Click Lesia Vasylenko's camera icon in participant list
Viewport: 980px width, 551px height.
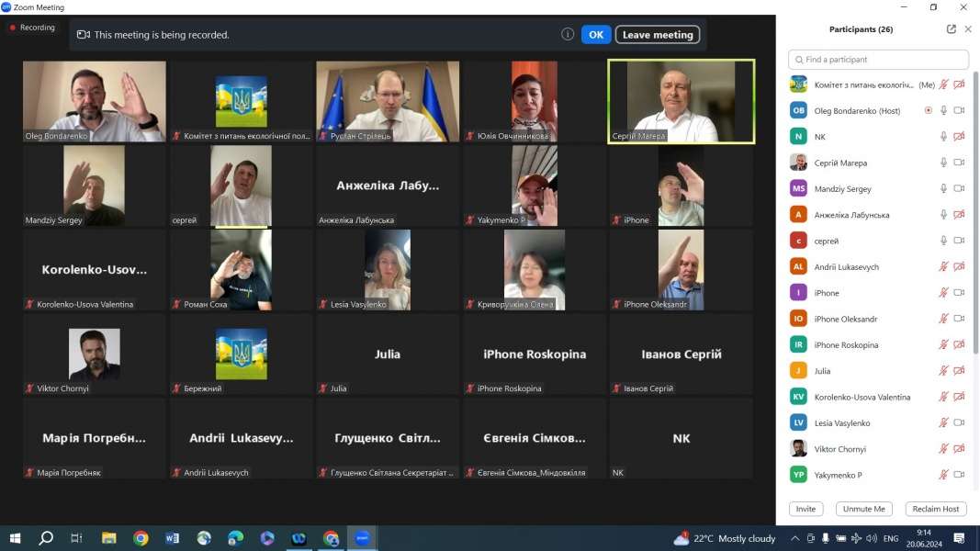tap(959, 423)
